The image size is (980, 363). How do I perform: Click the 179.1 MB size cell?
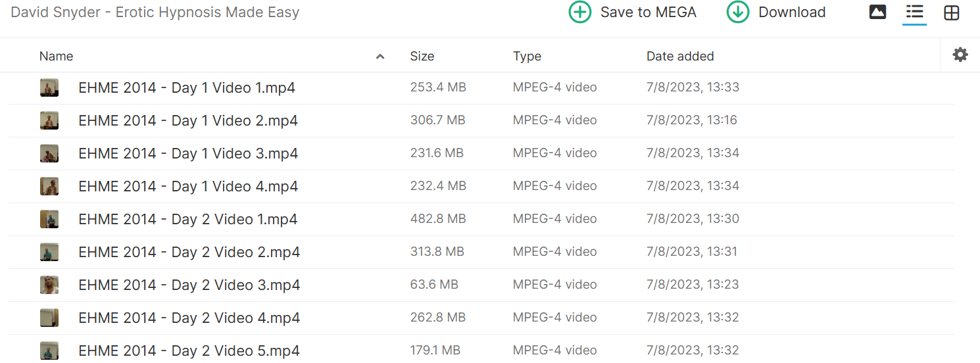pos(435,350)
